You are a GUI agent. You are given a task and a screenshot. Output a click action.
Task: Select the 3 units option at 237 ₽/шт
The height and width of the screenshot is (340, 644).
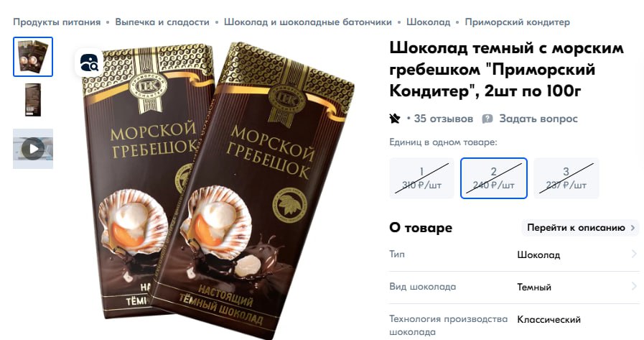coord(566,178)
